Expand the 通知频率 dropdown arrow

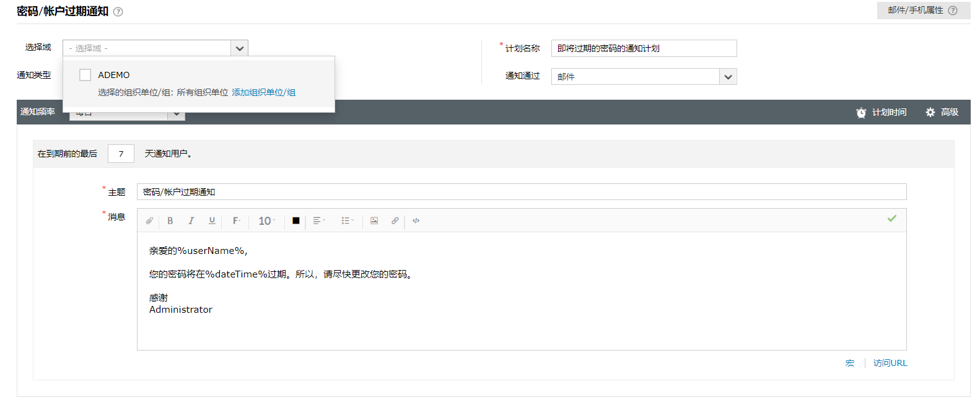tap(177, 114)
